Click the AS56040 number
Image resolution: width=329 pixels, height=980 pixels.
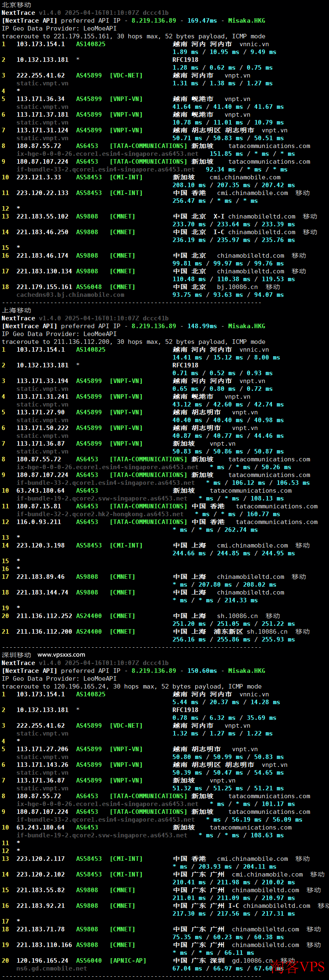coord(89,961)
